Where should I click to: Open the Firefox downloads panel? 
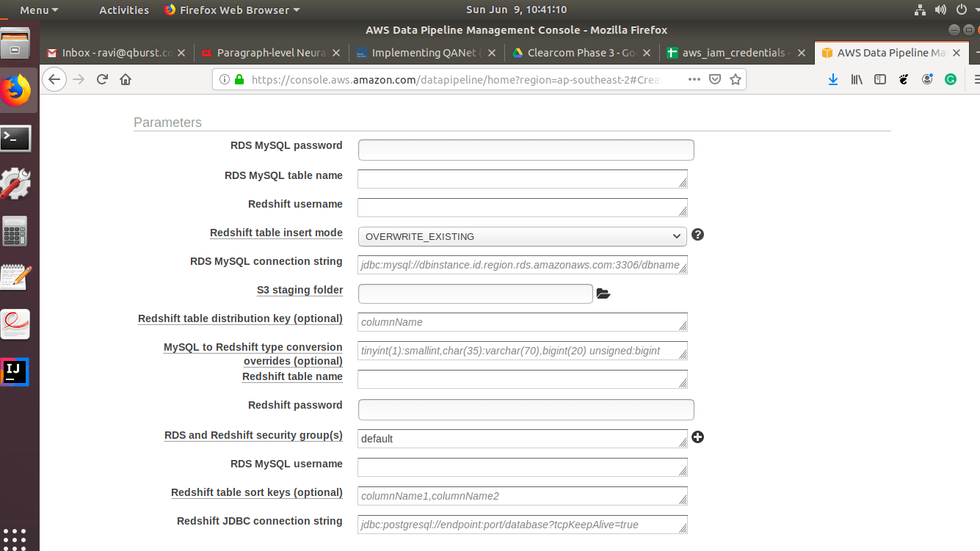point(832,79)
